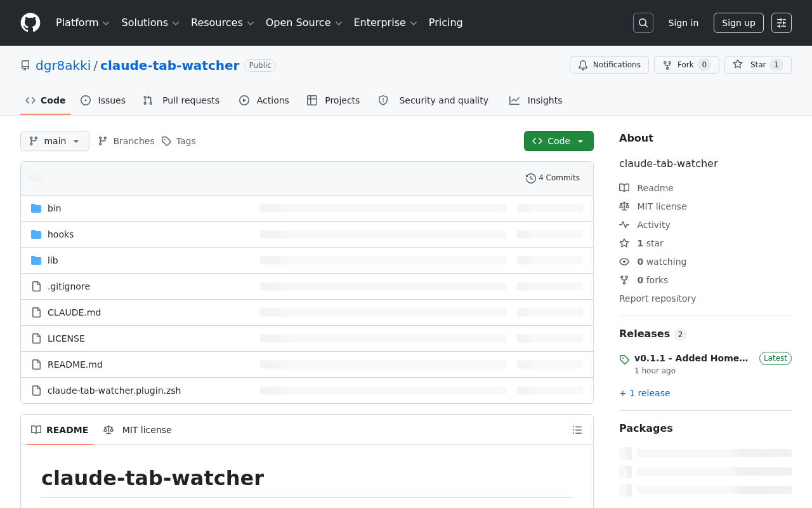Click the hooks folder icon
The height and width of the screenshot is (508, 812).
36,234
